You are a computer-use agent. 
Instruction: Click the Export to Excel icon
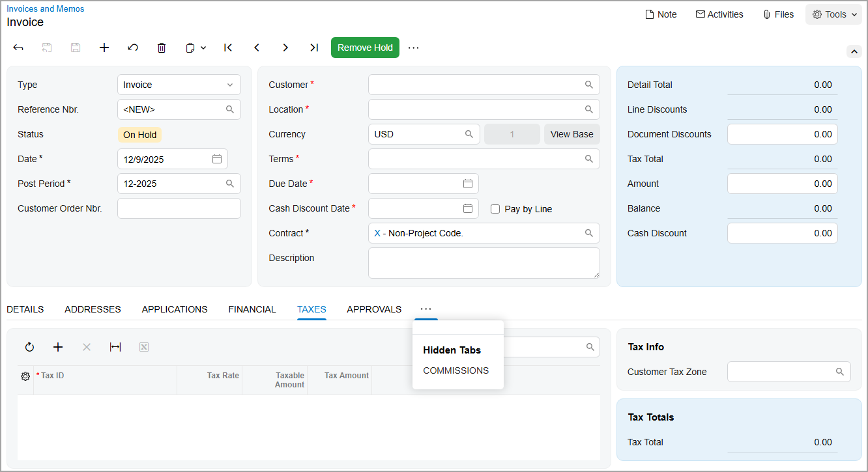tap(144, 347)
